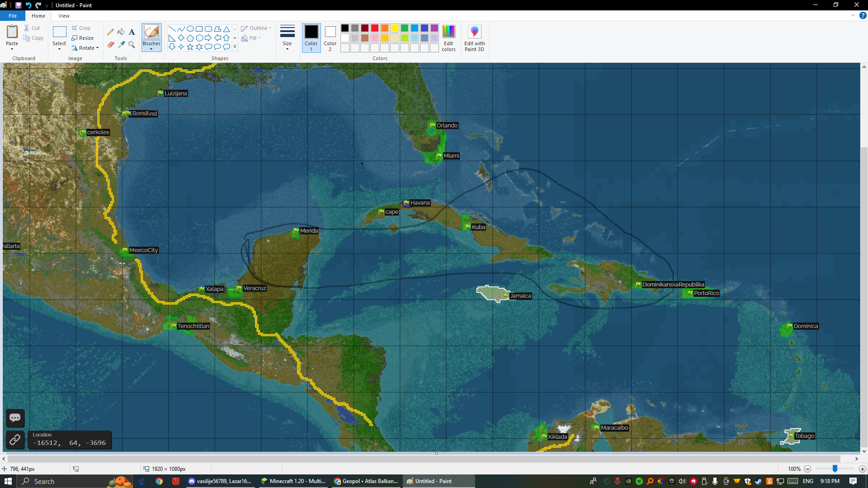The image size is (868, 488).
Task: Select the Text tool
Action: coord(132,32)
